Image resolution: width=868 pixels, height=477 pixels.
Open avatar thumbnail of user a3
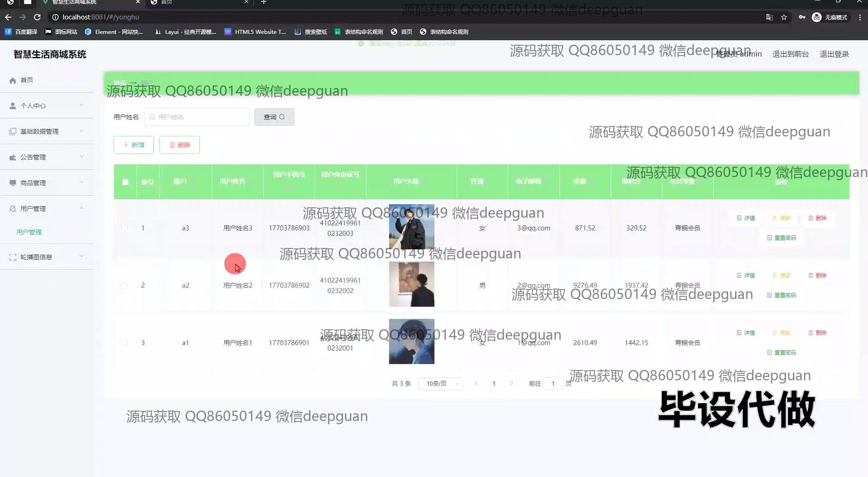411,227
